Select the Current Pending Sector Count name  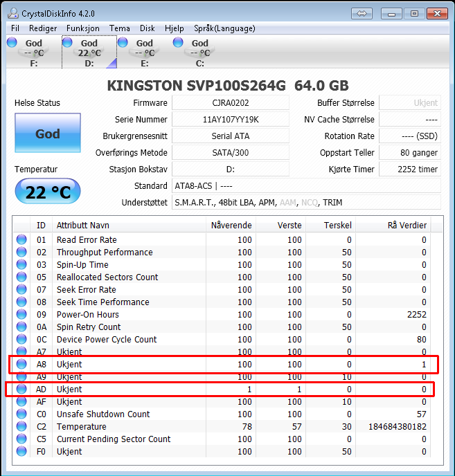(x=114, y=439)
